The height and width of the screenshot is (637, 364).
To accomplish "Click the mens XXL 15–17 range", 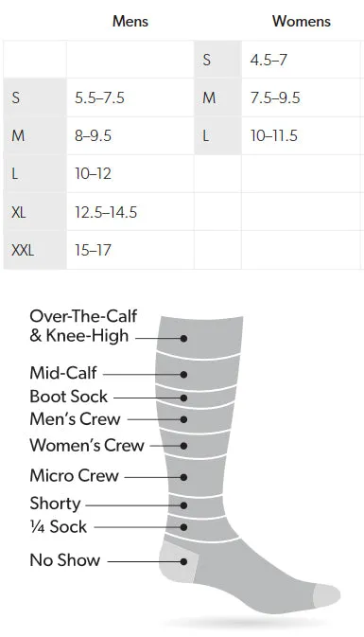I will (93, 250).
